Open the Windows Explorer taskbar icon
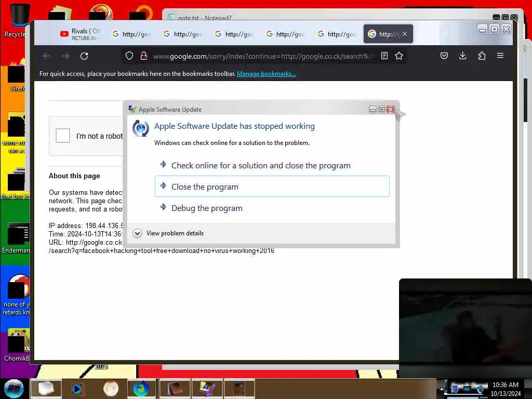Viewport: 532px width, 399px height. 46,389
